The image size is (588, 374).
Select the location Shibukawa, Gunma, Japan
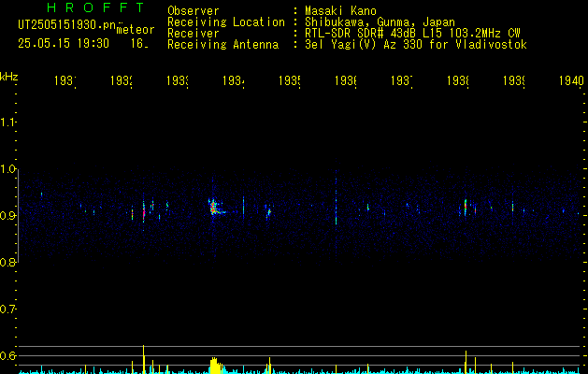pyautogui.click(x=380, y=22)
